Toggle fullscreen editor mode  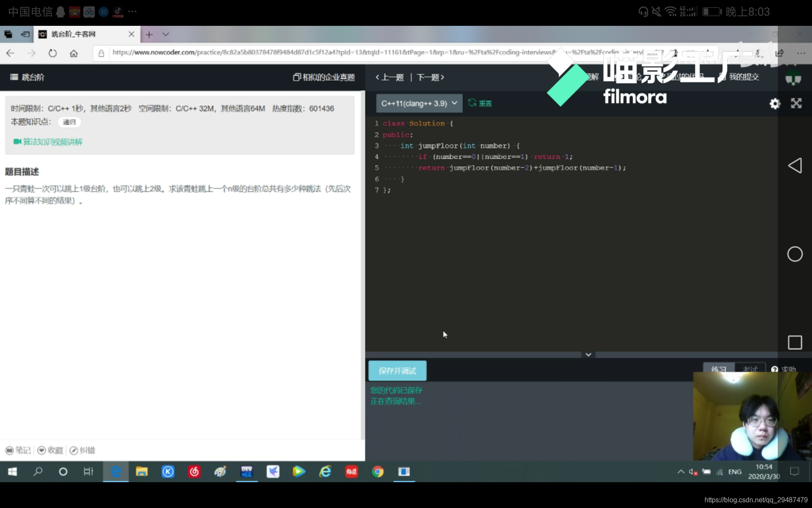pos(796,103)
